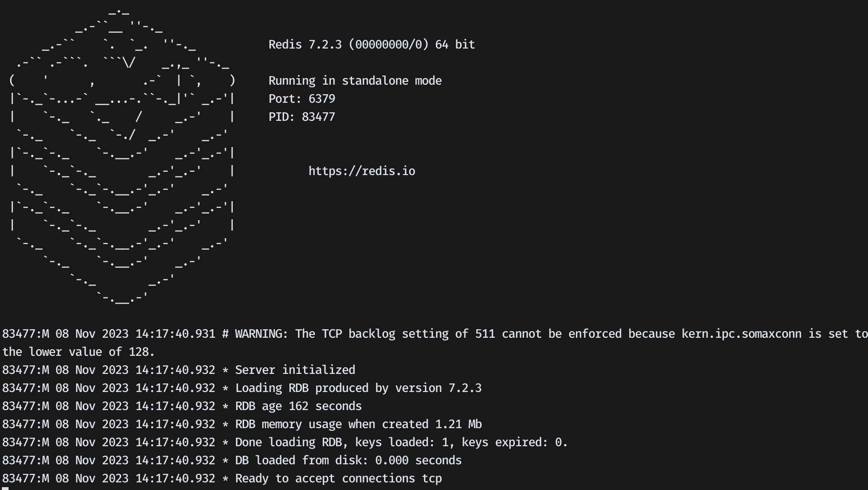Click 'Loading RDB produced by version 7.2.3'
Screen dimensions: 868x490
click(x=242, y=388)
